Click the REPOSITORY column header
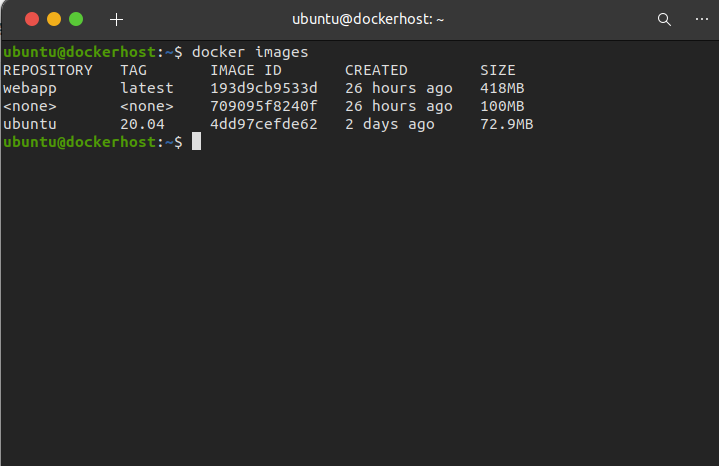This screenshot has width=719, height=466. pyautogui.click(x=48, y=70)
